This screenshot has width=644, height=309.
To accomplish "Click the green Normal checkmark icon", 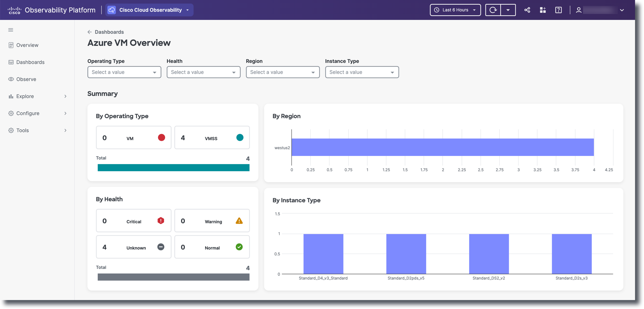I will (239, 247).
